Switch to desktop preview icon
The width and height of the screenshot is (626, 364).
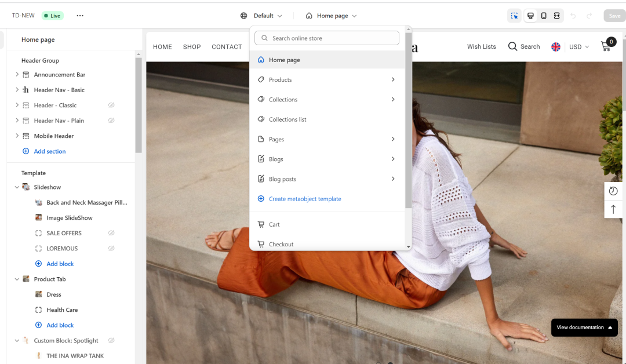click(x=530, y=16)
